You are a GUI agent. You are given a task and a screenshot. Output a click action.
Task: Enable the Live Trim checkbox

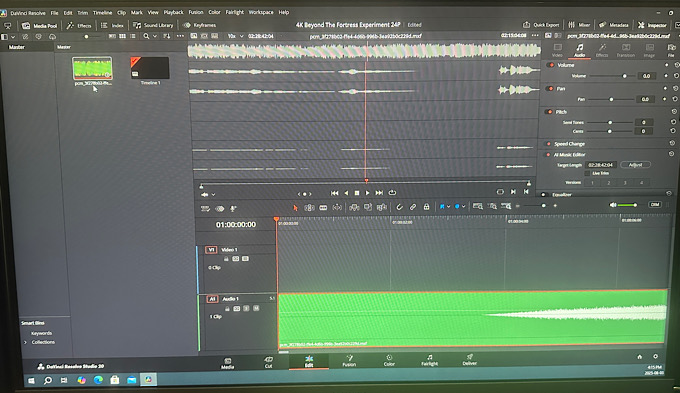point(587,173)
